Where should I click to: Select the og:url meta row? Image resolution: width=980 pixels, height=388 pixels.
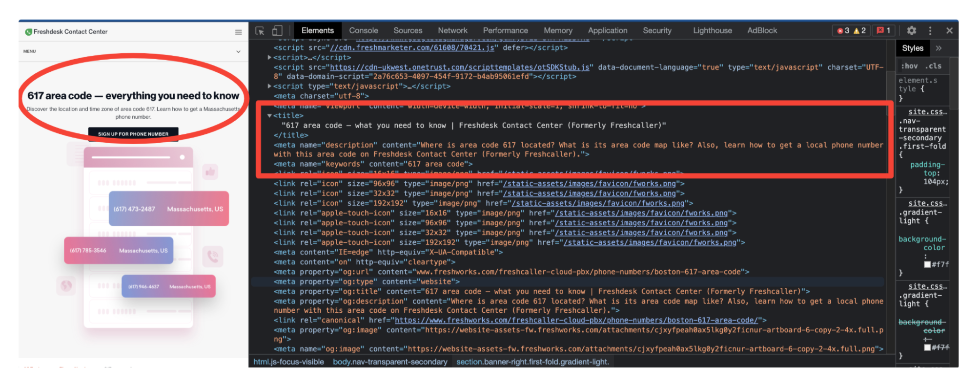coord(511,272)
